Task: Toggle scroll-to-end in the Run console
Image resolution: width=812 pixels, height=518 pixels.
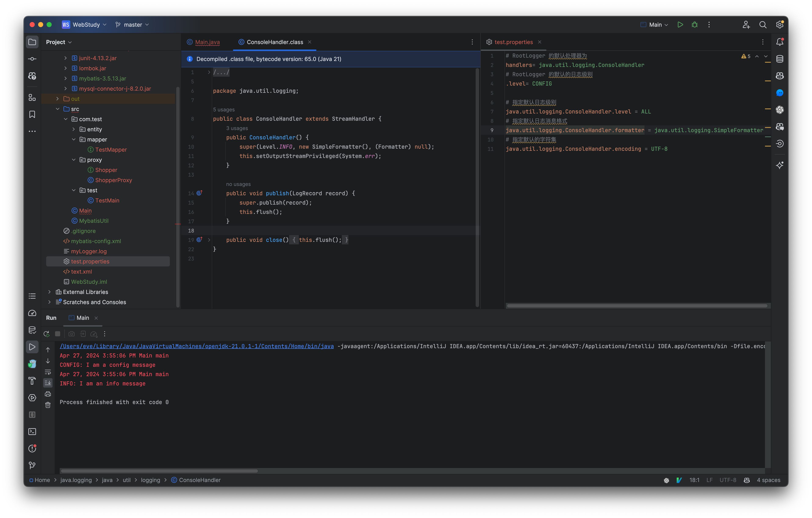Action: pos(48,383)
